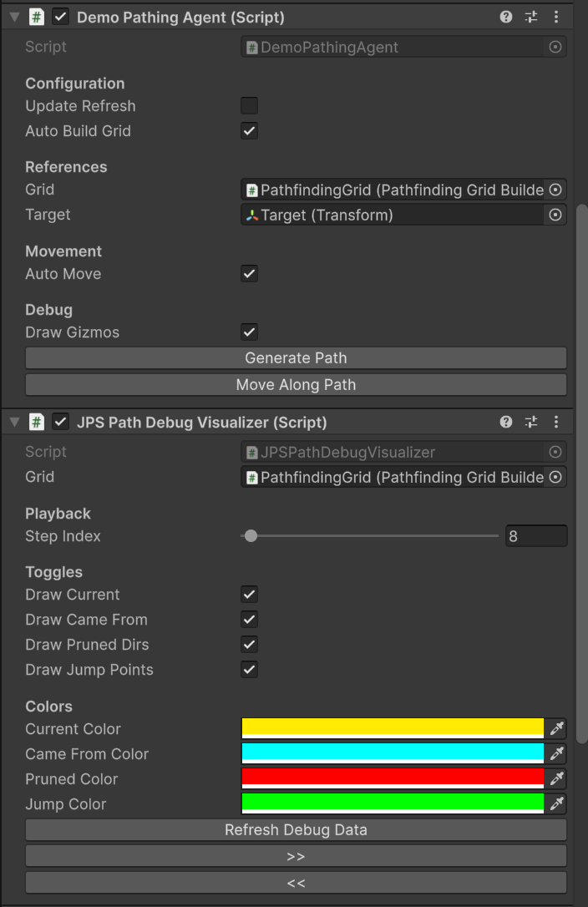Screen dimensions: 588x907
Task: Click the Jump Color eyedropper icon
Action: pos(556,803)
